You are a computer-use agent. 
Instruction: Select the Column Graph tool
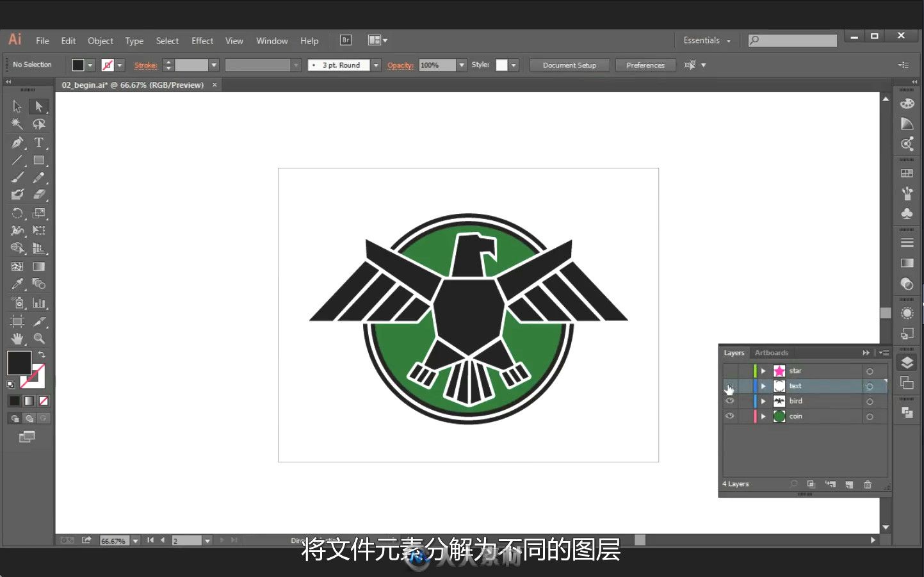(39, 303)
